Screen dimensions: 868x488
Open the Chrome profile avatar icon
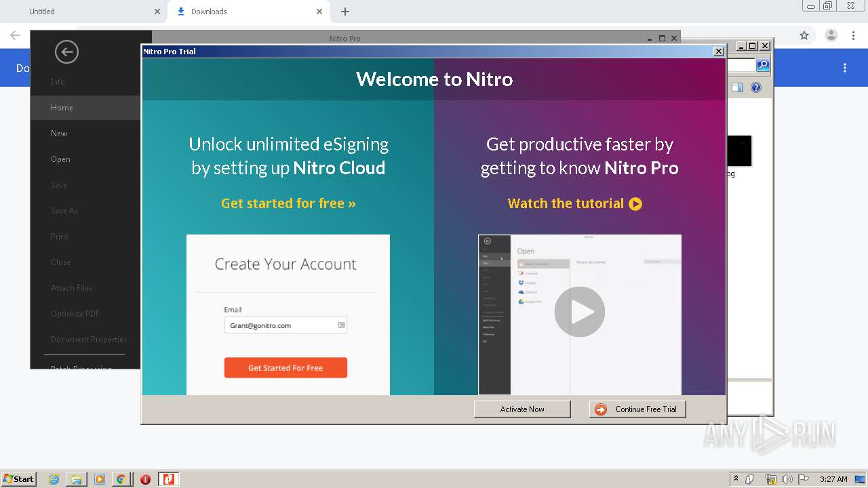[x=831, y=35]
